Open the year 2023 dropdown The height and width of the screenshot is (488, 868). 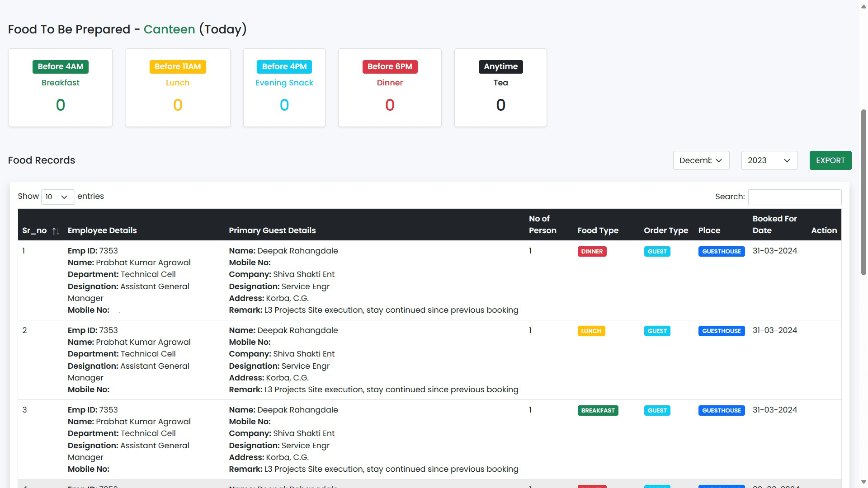point(769,160)
